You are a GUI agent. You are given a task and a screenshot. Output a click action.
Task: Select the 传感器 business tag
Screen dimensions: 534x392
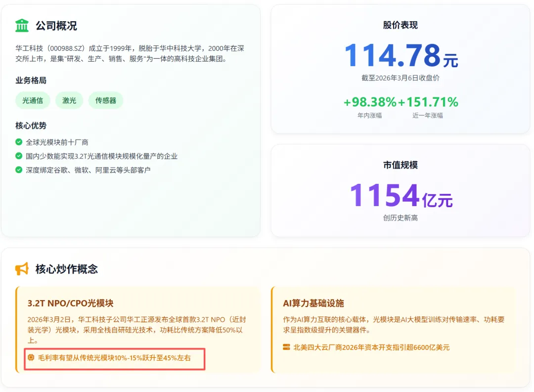[x=106, y=100]
